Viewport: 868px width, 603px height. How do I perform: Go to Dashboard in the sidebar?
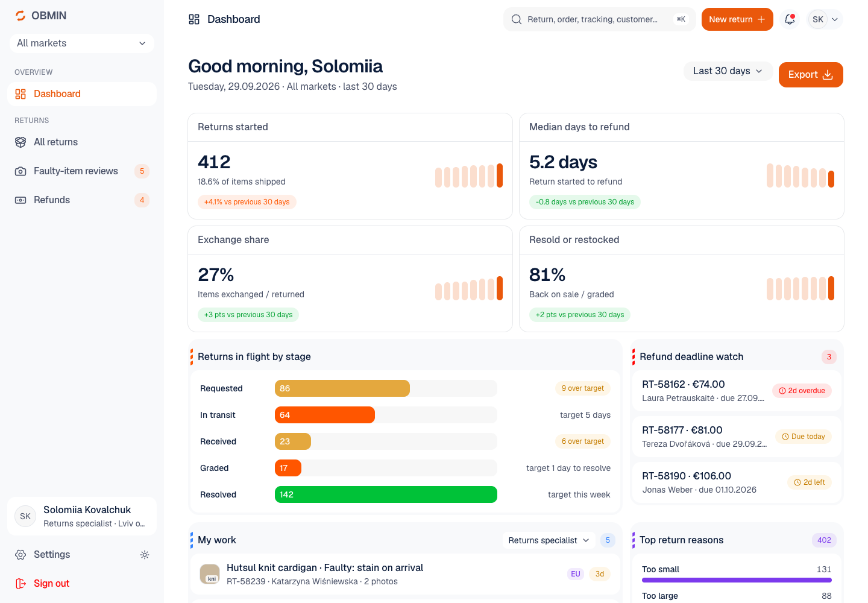pos(82,94)
